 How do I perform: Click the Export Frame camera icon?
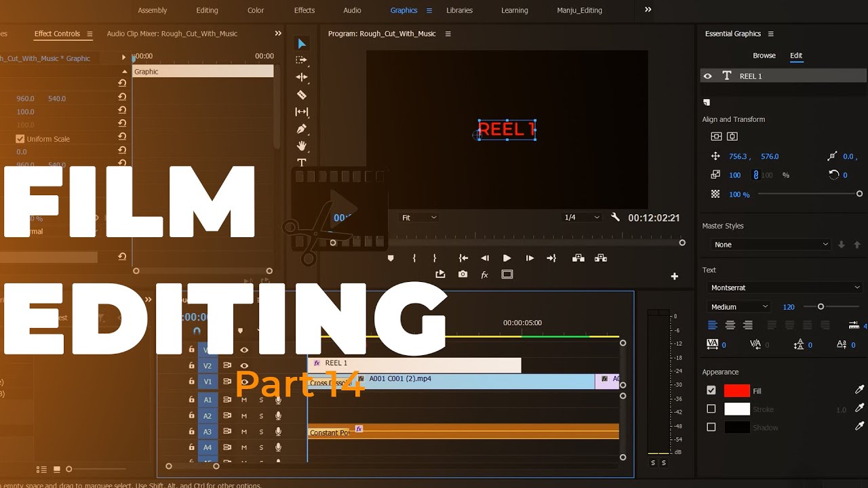tap(462, 274)
